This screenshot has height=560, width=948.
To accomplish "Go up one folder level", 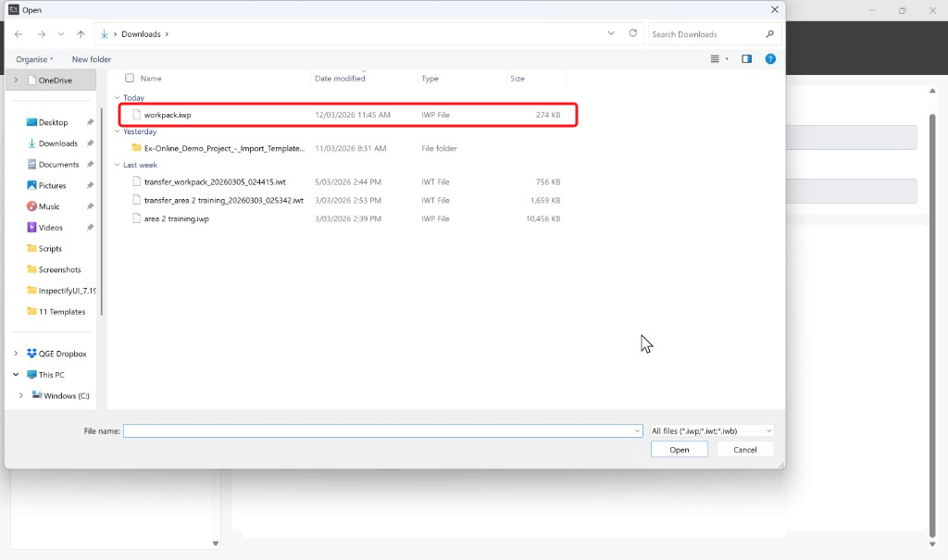I will tap(81, 34).
